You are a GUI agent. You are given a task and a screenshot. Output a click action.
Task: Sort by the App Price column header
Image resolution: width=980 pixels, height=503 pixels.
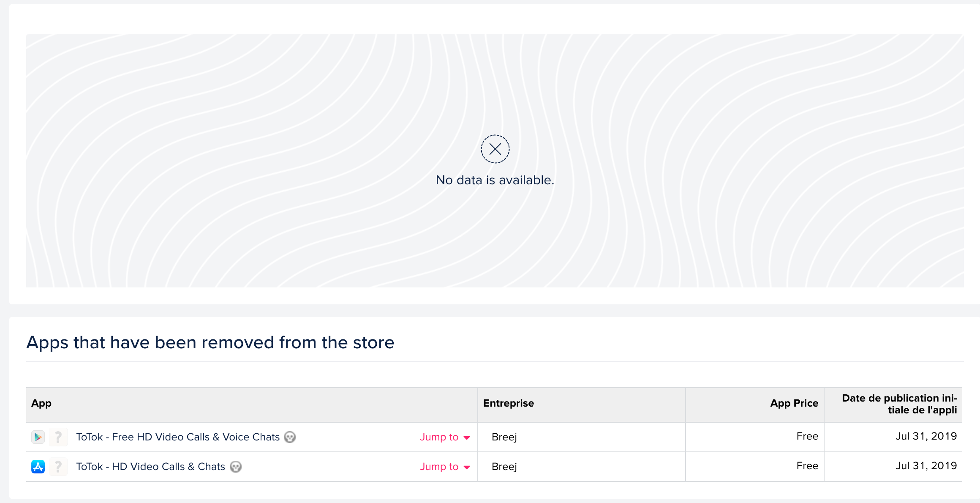pyautogui.click(x=794, y=403)
